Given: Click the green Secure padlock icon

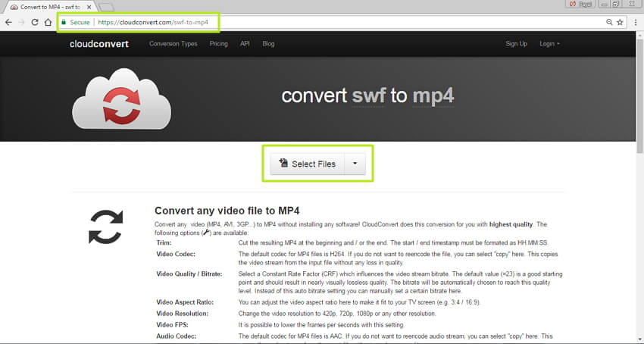Looking at the screenshot, I should pyautogui.click(x=64, y=22).
